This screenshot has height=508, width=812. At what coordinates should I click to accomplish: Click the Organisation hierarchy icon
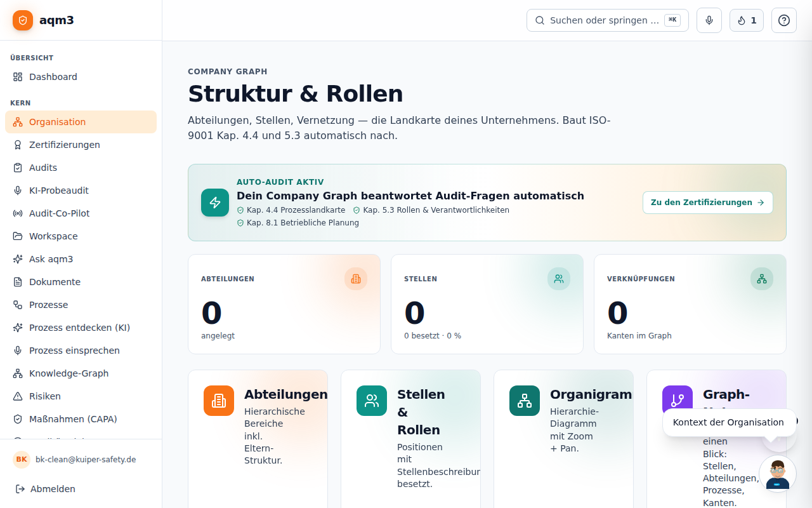(x=18, y=122)
